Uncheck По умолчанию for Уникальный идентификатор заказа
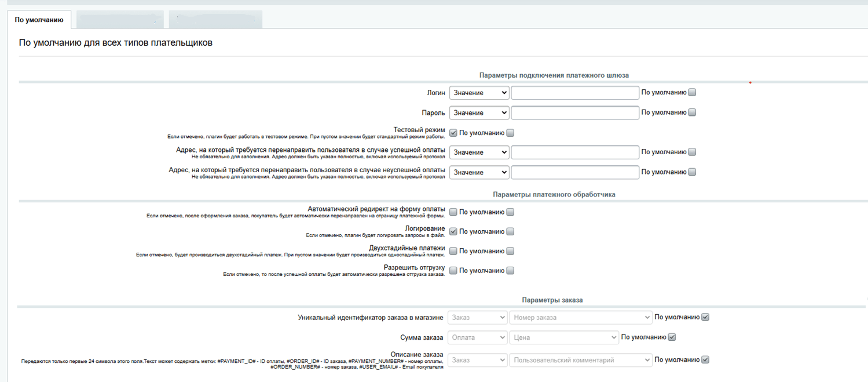The width and height of the screenshot is (868, 382). click(x=705, y=317)
